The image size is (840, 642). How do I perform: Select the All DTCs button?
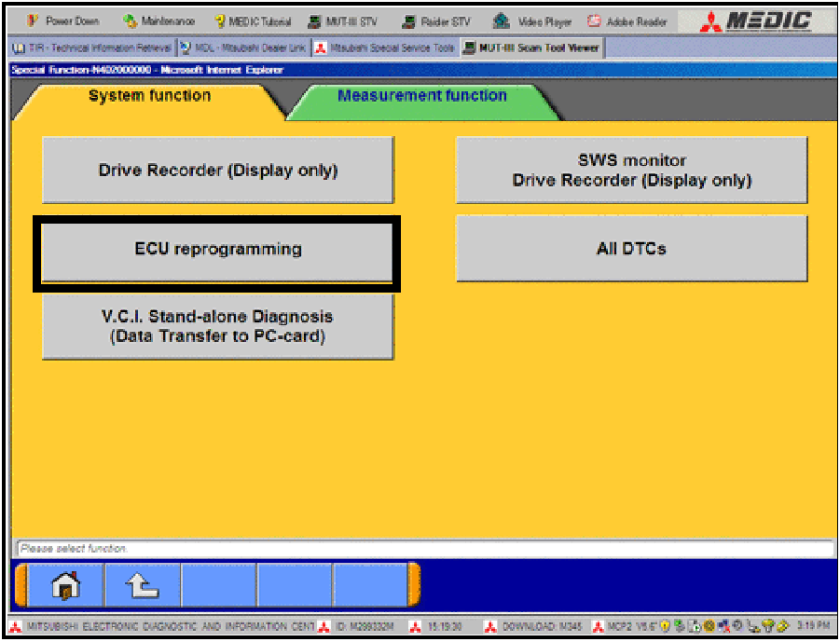pyautogui.click(x=631, y=250)
